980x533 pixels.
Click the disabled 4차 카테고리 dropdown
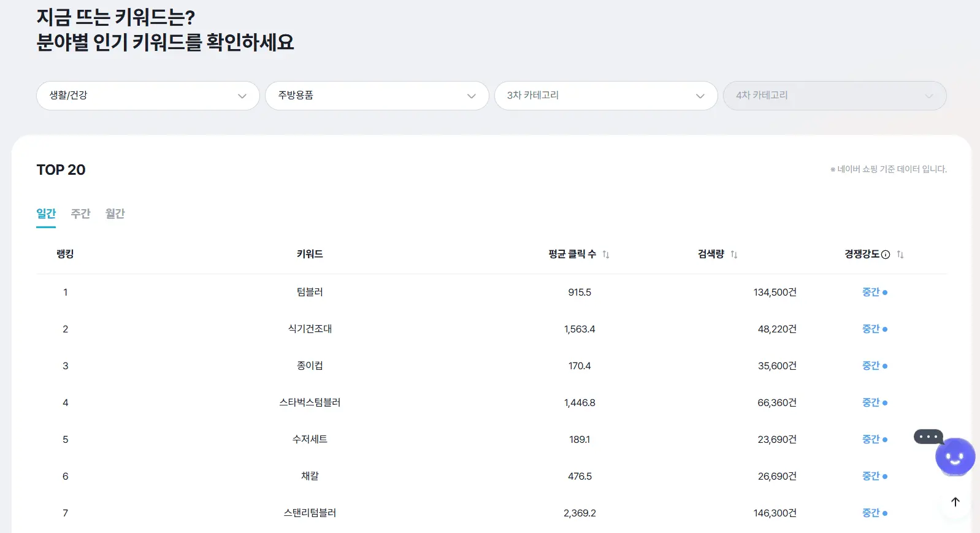click(835, 96)
